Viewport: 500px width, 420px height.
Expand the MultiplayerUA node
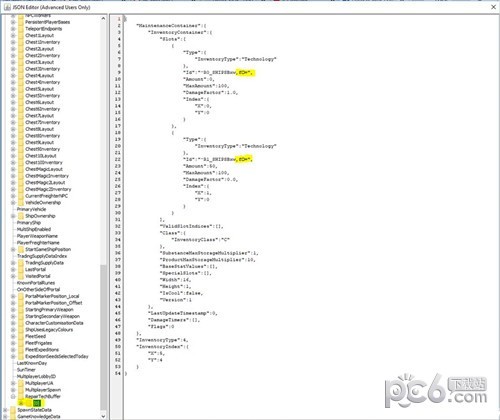13,383
